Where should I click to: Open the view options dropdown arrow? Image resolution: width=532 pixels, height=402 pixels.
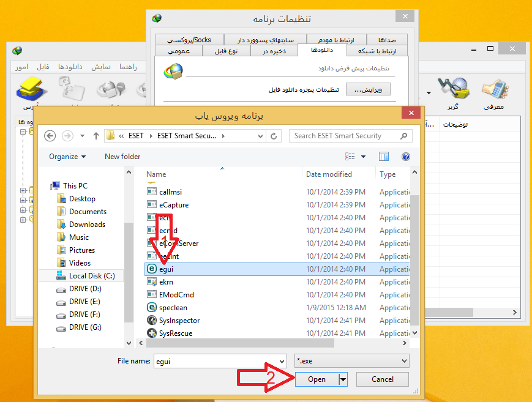364,157
